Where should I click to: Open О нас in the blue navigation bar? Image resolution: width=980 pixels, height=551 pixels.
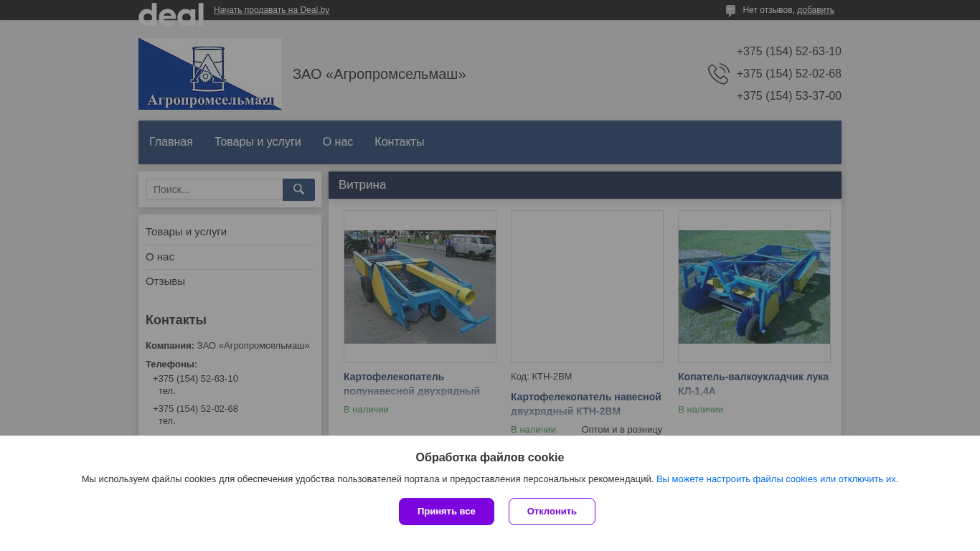click(338, 142)
